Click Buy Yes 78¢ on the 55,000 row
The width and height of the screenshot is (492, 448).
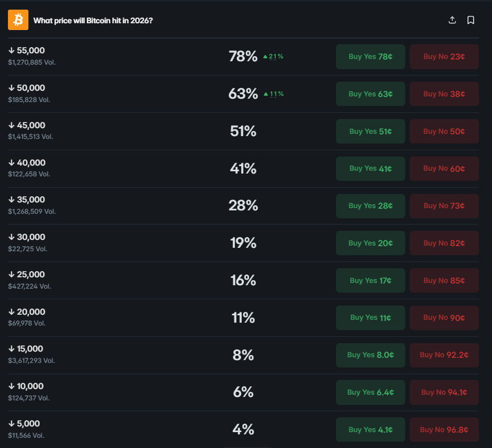click(x=370, y=56)
